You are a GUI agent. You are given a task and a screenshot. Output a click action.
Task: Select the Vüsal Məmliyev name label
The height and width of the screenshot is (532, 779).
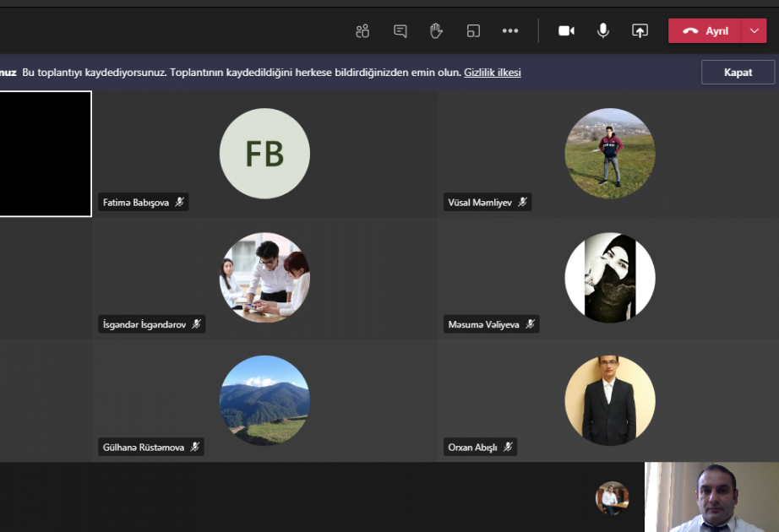click(x=480, y=202)
